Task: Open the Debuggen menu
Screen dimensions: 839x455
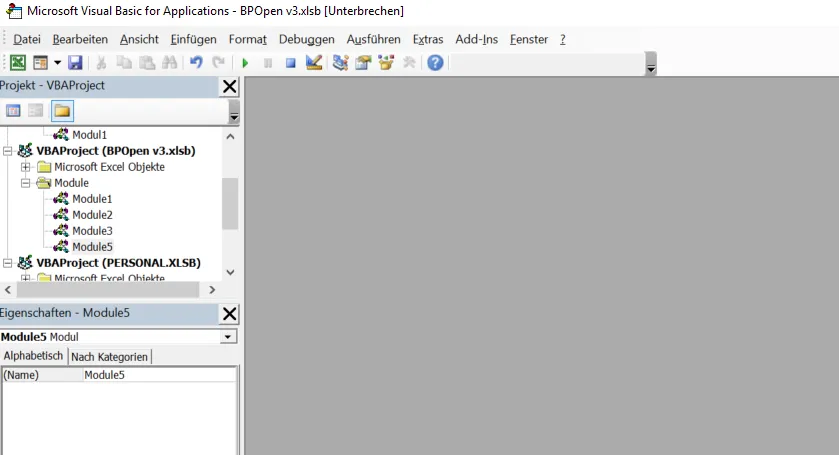Action: coord(307,40)
